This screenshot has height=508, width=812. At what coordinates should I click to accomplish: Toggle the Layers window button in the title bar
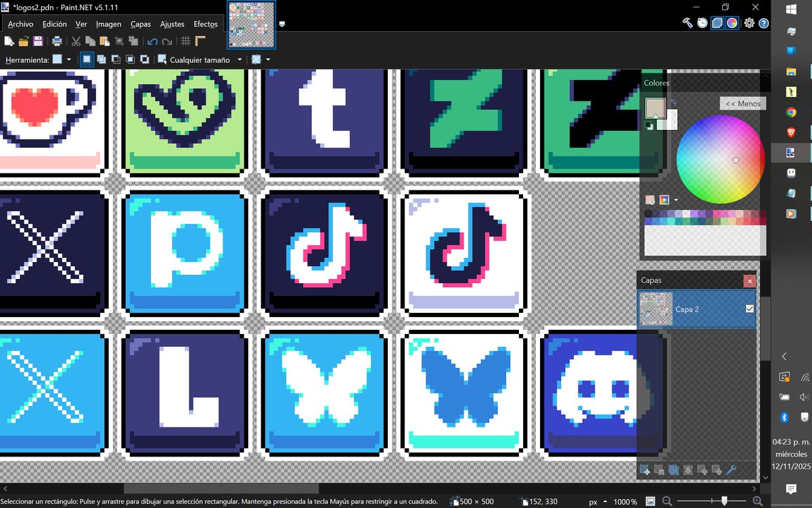tap(717, 23)
